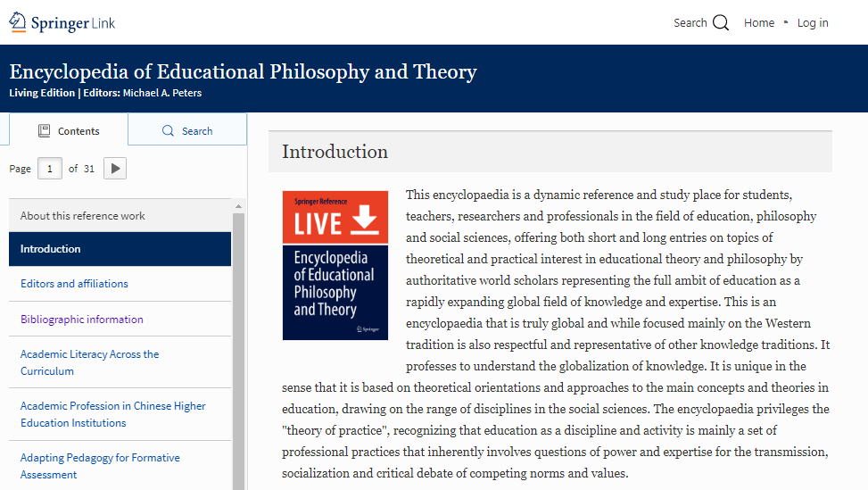Viewport: 868px width, 490px height.
Task: Open Bibliographic information entry
Action: click(82, 319)
